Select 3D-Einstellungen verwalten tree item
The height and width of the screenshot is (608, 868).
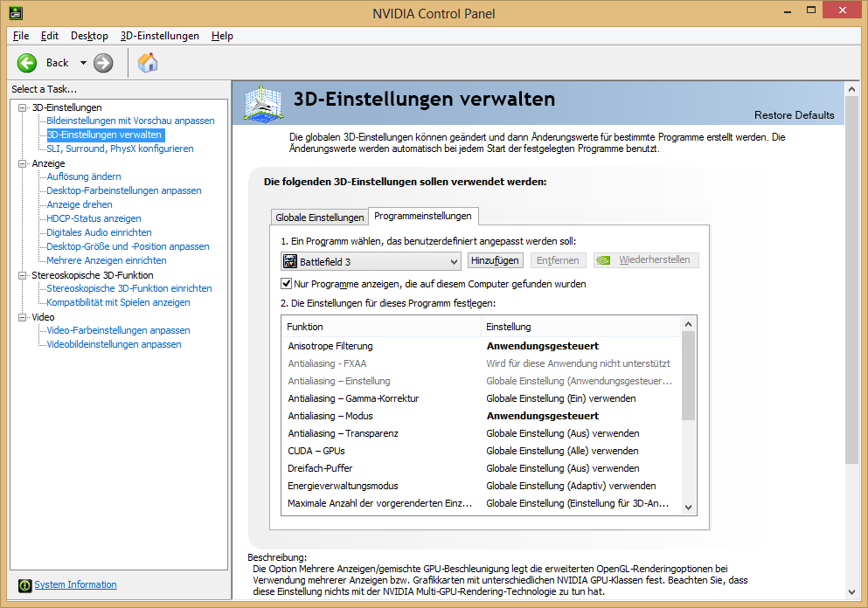pos(104,135)
